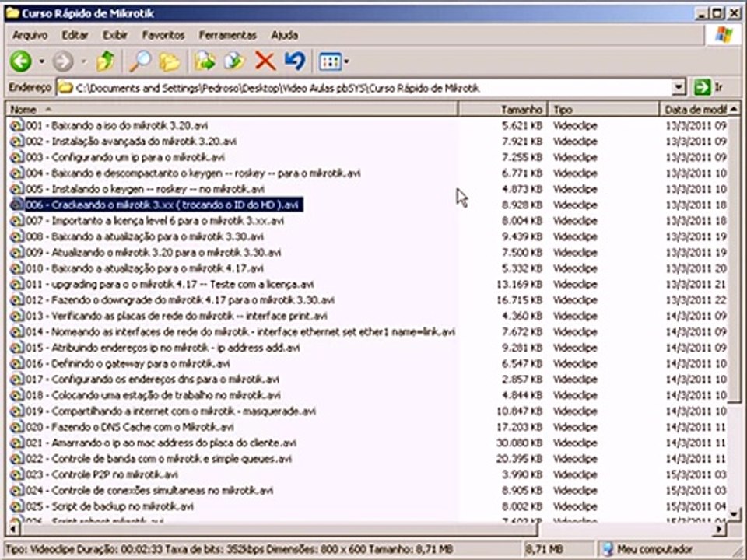Screen dimensions: 747x560
Task: Select 024 - Controle de conexões simultaneas.avi
Action: [x=149, y=491]
